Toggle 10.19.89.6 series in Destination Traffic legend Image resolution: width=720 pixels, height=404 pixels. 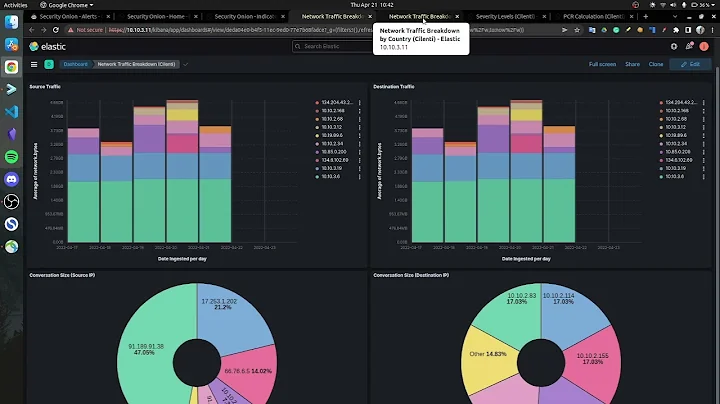(x=676, y=135)
